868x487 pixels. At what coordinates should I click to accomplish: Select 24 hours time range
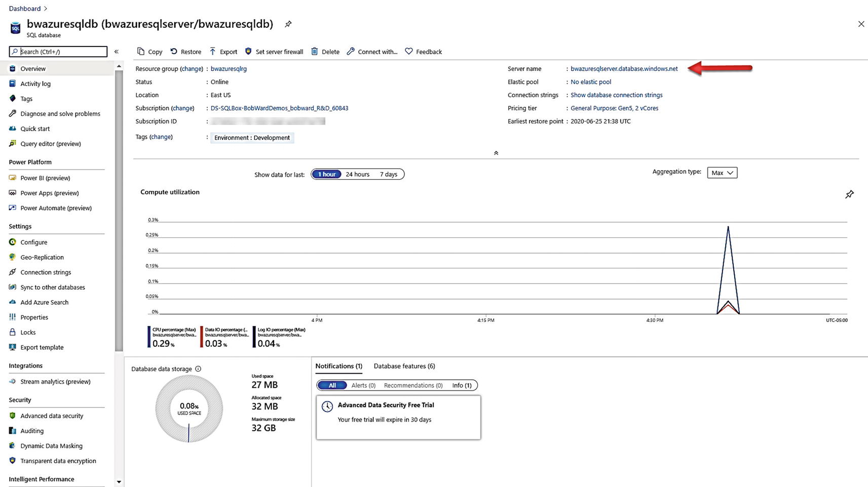358,174
